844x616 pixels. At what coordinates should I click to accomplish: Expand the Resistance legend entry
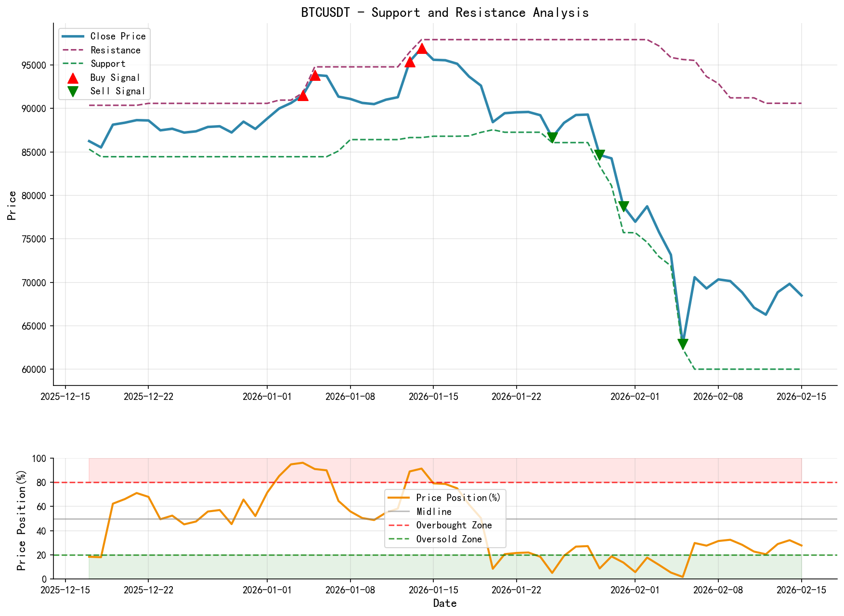(x=115, y=50)
